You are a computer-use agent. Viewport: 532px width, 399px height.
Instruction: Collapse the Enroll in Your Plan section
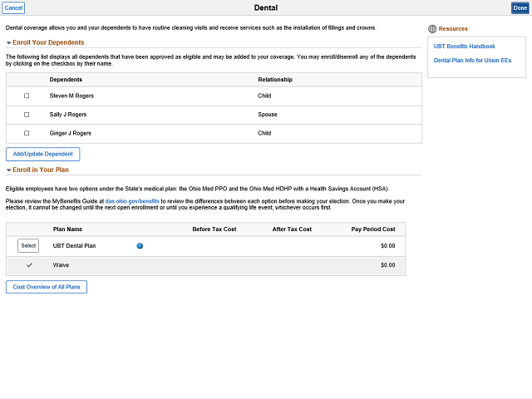click(x=9, y=170)
